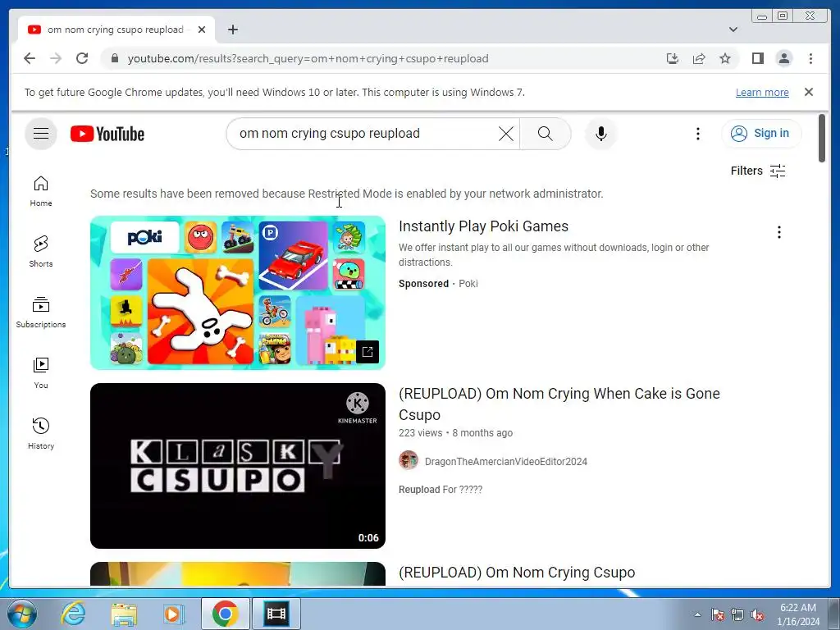This screenshot has width=840, height=630.
Task: Click the Action Center flag tray icon
Action: tap(718, 614)
